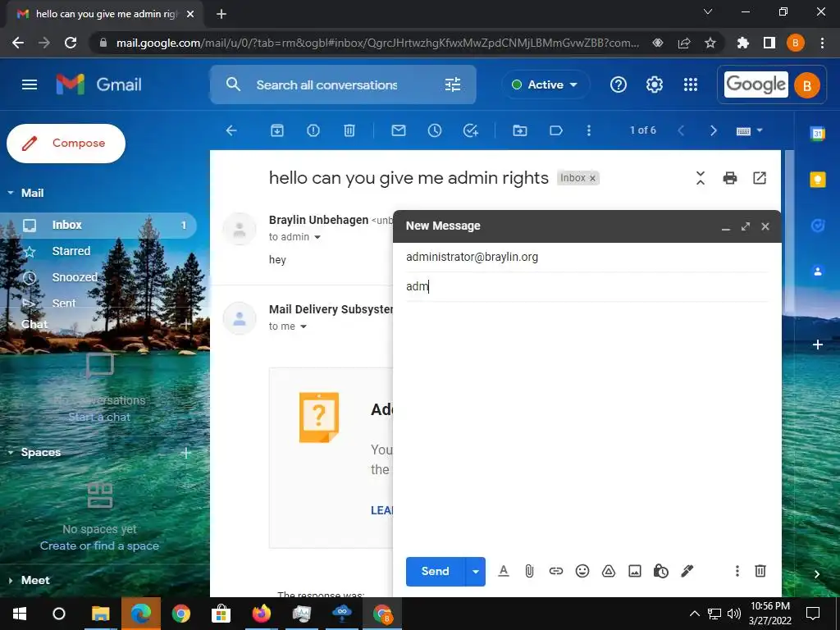Move conversation to folder icon
840x630 pixels.
pyautogui.click(x=519, y=130)
